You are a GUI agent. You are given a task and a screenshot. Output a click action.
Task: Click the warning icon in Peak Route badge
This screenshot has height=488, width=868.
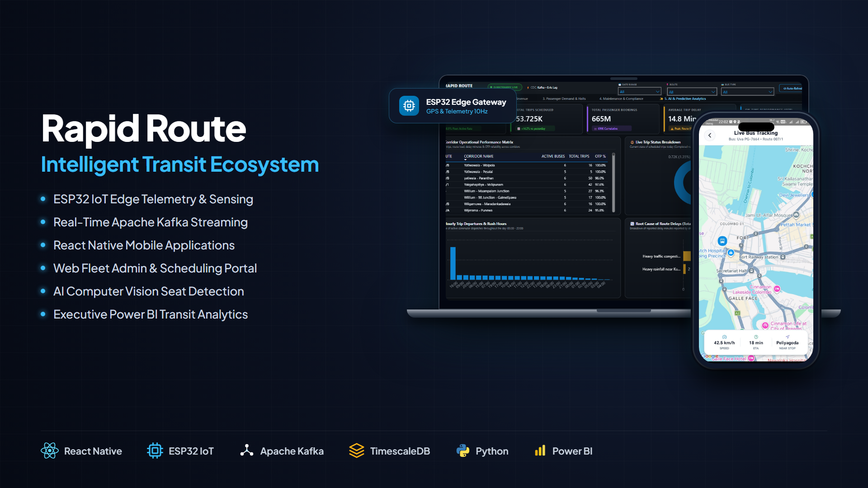(672, 129)
